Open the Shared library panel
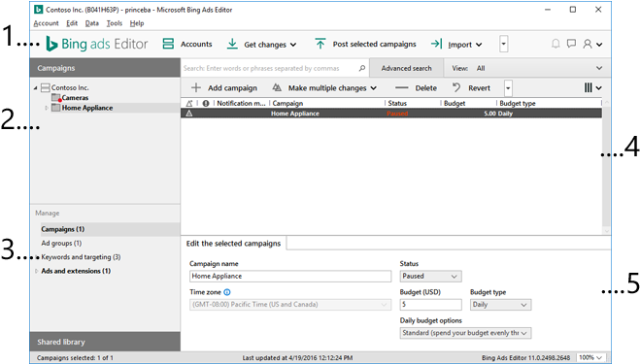Image resolution: width=640 pixels, height=364 pixels. coord(105,342)
